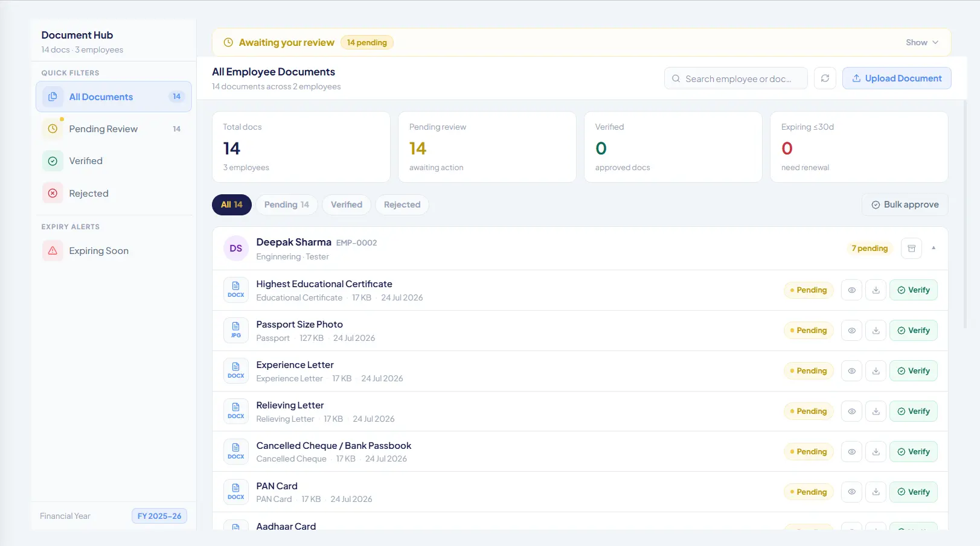
Task: Verify the Experience Letter
Action: pos(914,371)
